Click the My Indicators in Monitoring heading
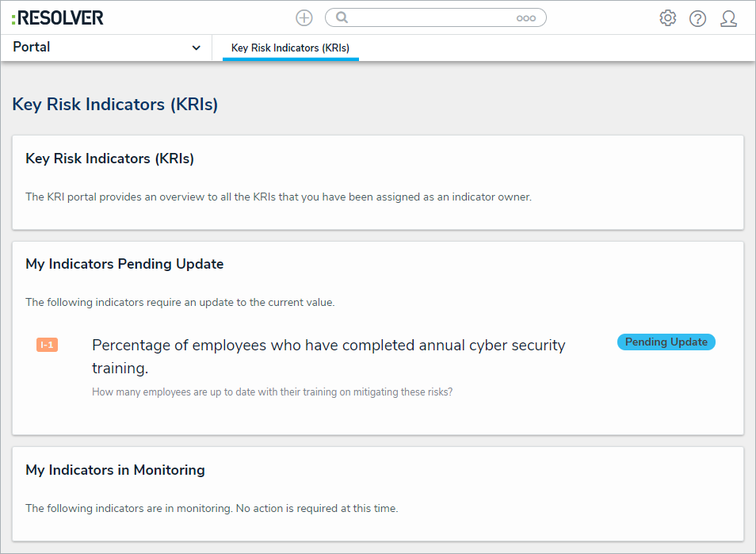 click(115, 470)
